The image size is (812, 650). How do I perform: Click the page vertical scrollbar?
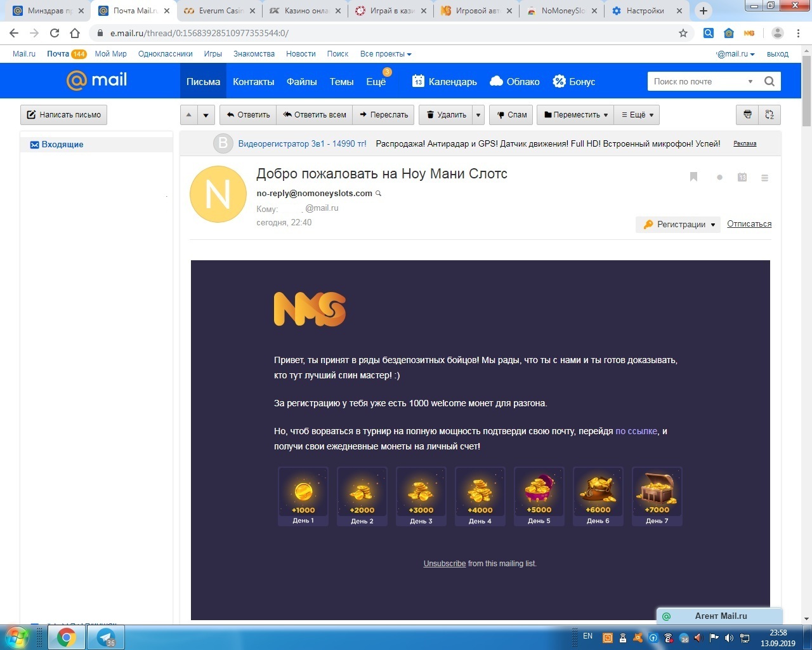pyautogui.click(x=806, y=91)
